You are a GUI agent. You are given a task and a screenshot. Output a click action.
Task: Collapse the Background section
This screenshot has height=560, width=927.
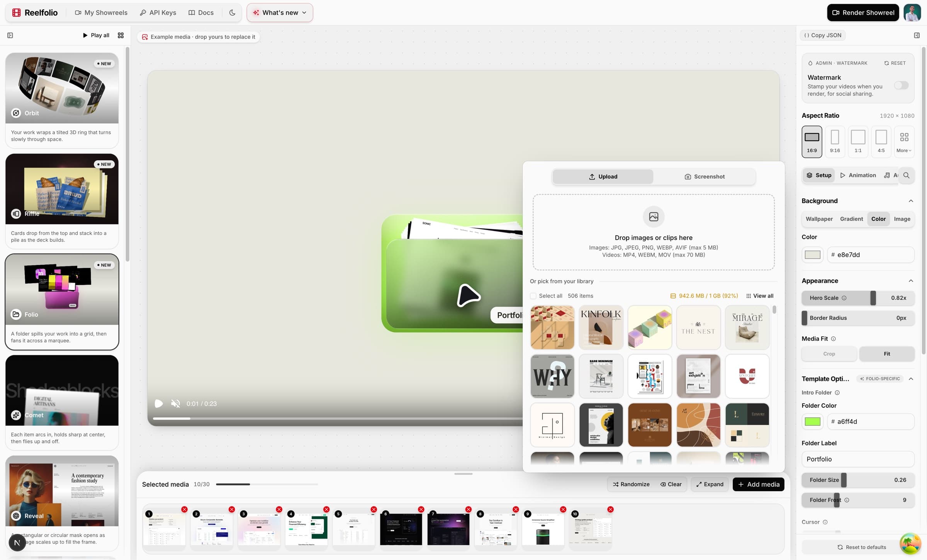pyautogui.click(x=911, y=201)
